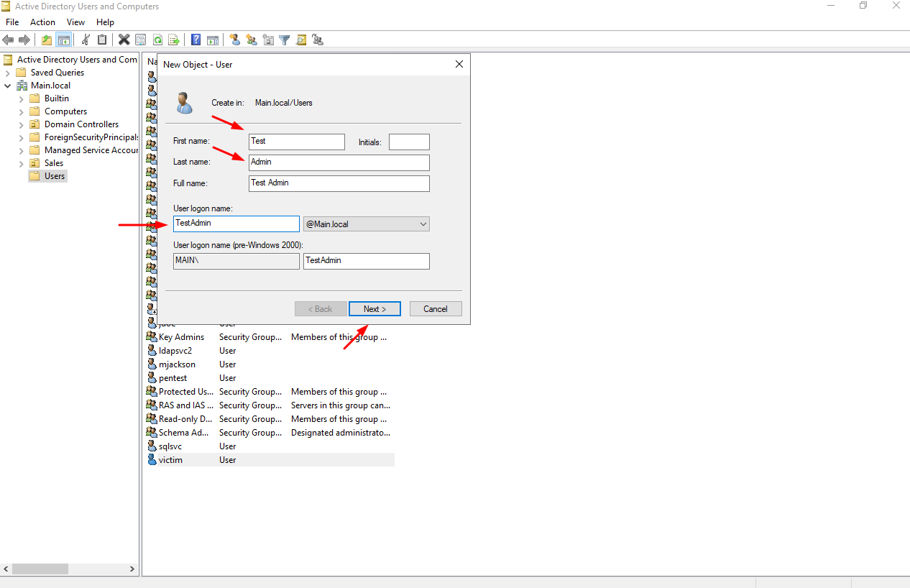Click the Create new user toolbar icon
This screenshot has height=588, width=910.
pyautogui.click(x=234, y=40)
